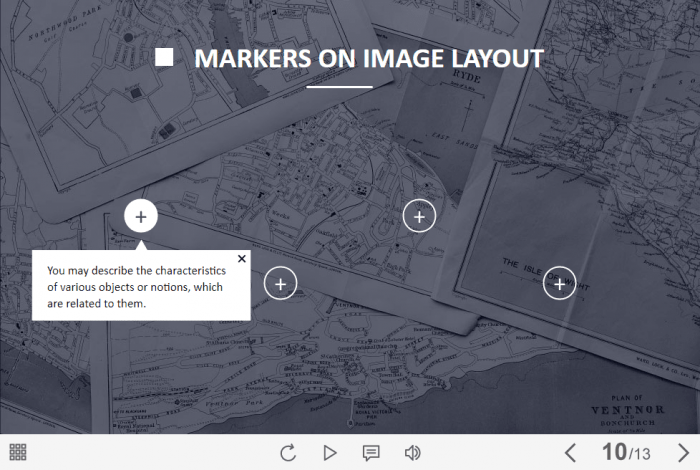Expand the plus marker beside the tooltip
700x470 pixels.
281,284
